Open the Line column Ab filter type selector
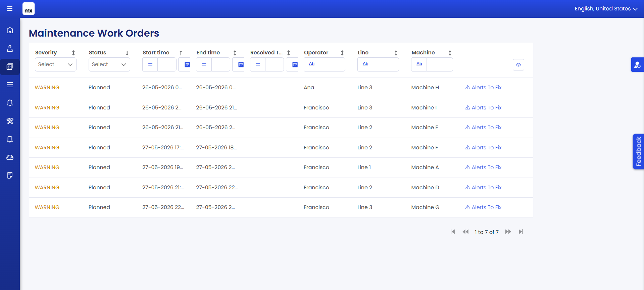 [365, 64]
